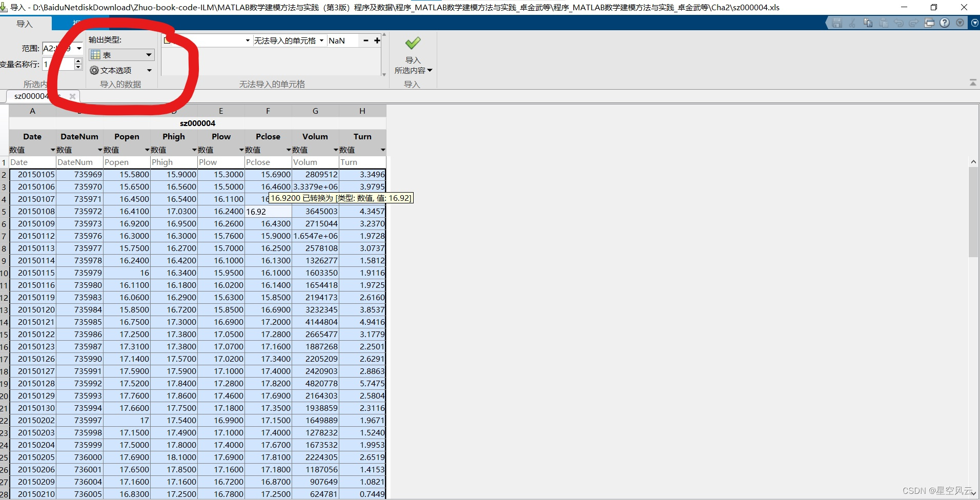Expand the 文本选项 dropdown arrow
980x500 pixels.
click(x=149, y=70)
